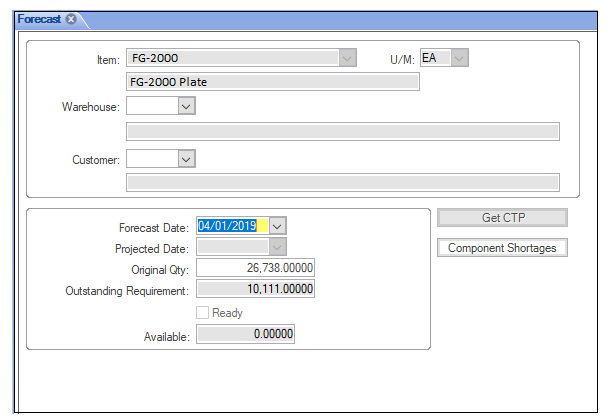Image resolution: width=611 pixels, height=420 pixels.
Task: Open Component Shortages
Action: pos(502,248)
